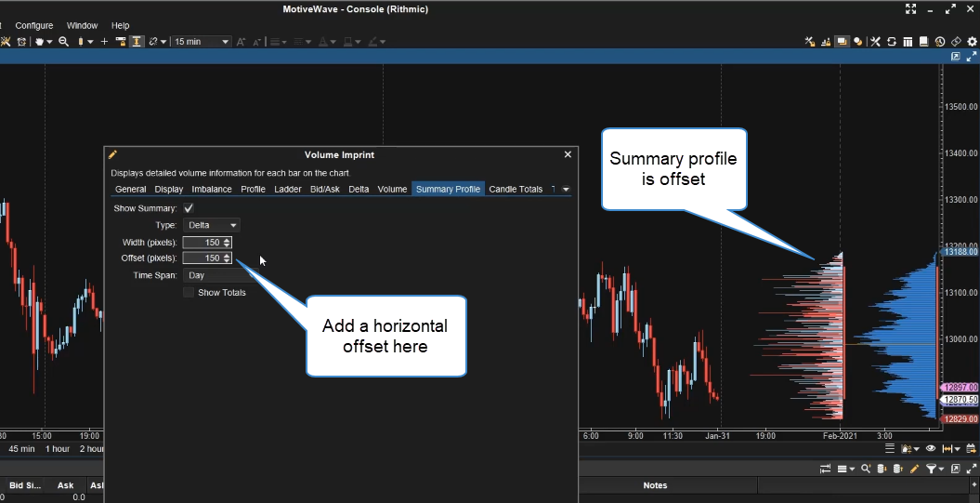Open the 15 min bar size dropdown
This screenshot has width=980, height=503.
tap(202, 42)
